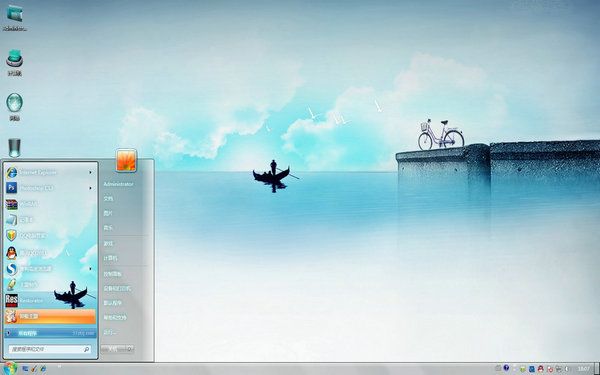The height and width of the screenshot is (375, 600).
Task: Open Control Panel (控制面板)
Action: click(x=112, y=274)
